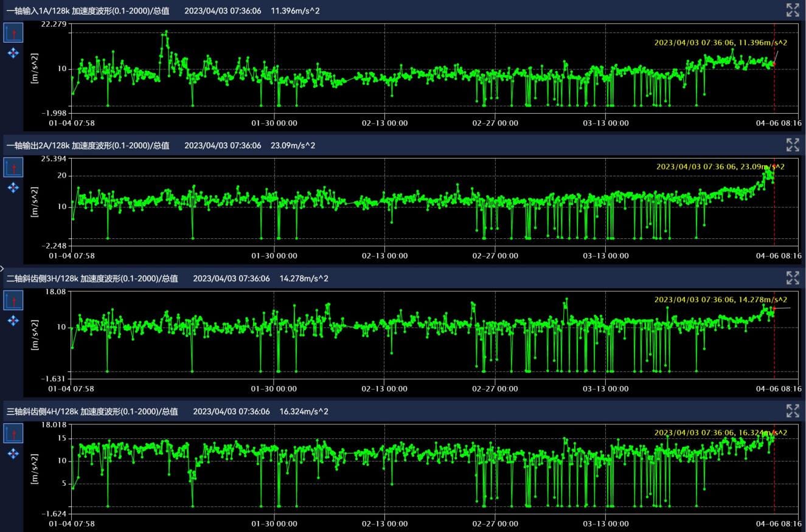806x532 pixels.
Task: Maximize the 一轴输出2A chart panel
Action: coord(792,145)
